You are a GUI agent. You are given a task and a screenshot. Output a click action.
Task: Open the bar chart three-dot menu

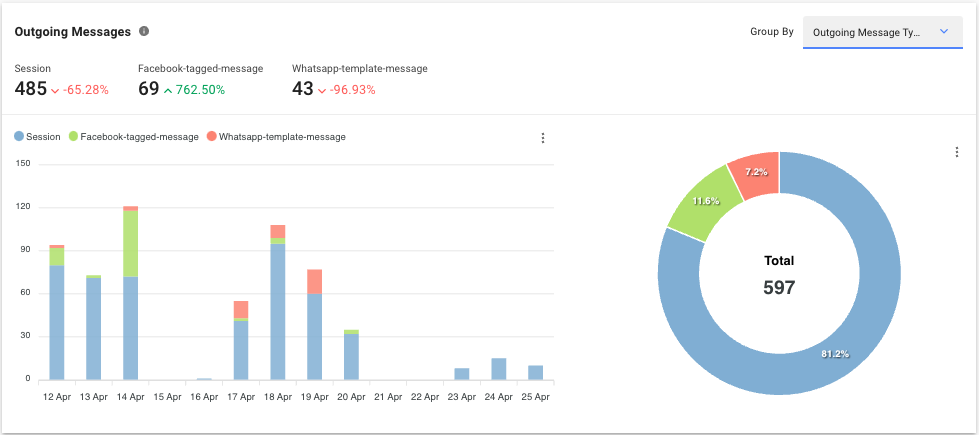(x=543, y=138)
